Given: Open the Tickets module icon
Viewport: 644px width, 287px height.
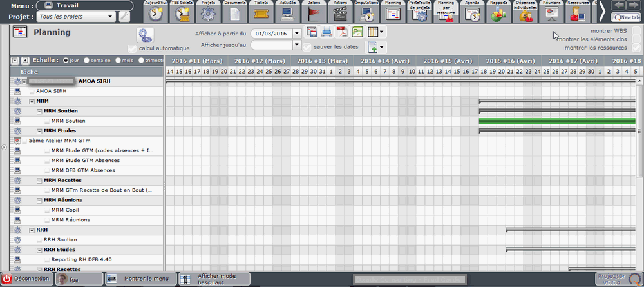Looking at the screenshot, I should pos(261,12).
